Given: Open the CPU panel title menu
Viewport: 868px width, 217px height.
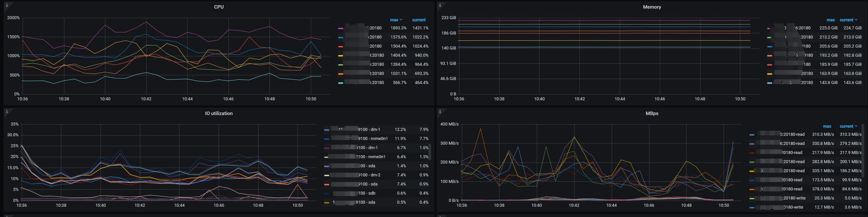Looking at the screenshot, I should [219, 7].
